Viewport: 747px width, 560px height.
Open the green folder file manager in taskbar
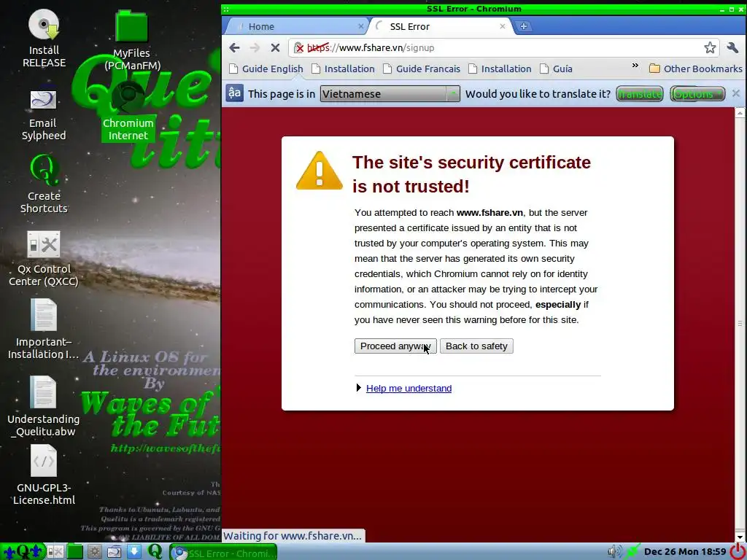tap(75, 551)
